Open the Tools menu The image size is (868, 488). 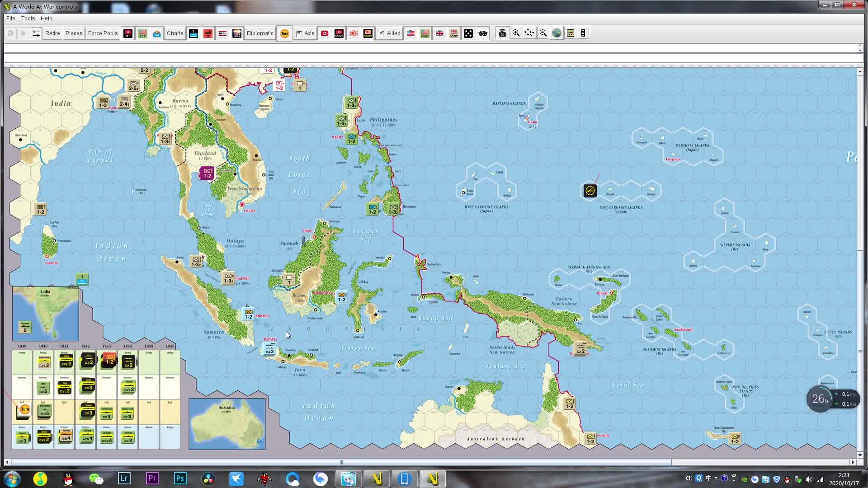pyautogui.click(x=28, y=19)
